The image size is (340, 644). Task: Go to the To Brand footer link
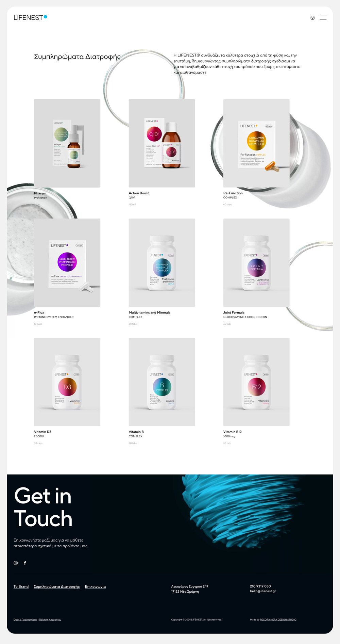21,586
